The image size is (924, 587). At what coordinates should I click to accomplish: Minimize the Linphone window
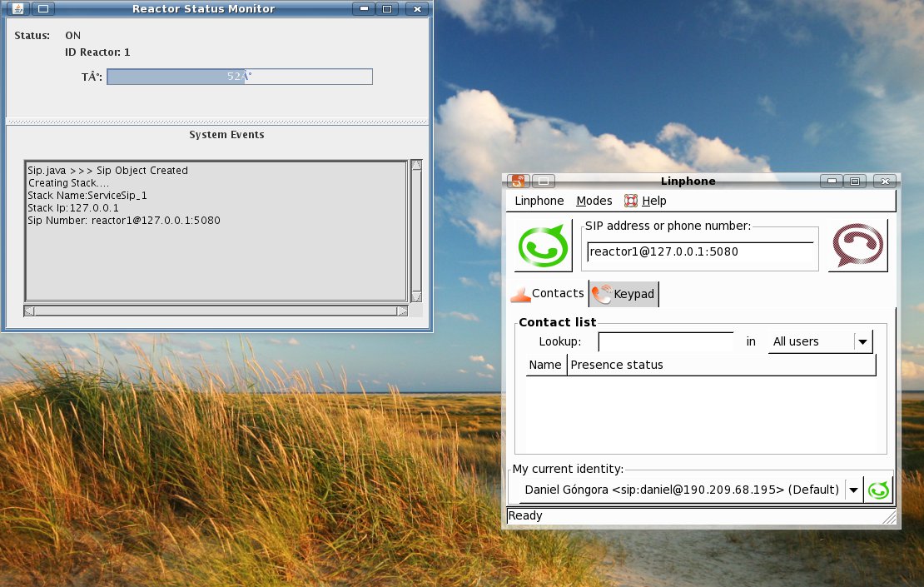pyautogui.click(x=832, y=181)
